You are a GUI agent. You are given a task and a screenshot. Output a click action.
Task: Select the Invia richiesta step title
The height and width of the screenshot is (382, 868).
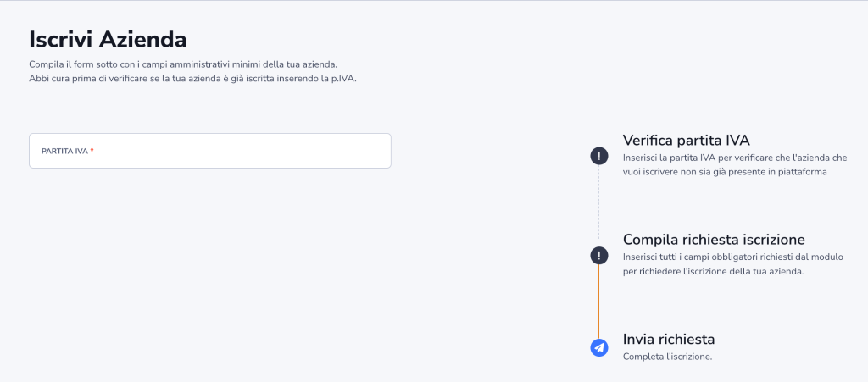click(669, 339)
